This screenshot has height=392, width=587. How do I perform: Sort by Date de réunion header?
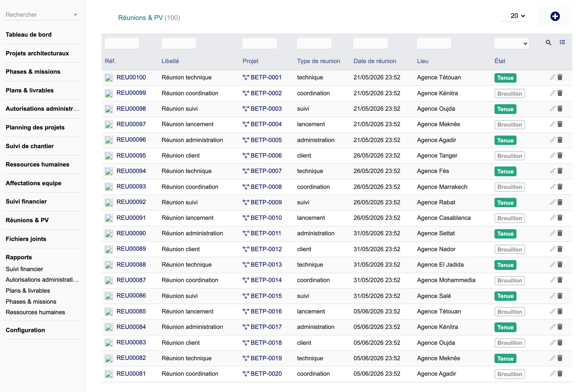click(375, 61)
